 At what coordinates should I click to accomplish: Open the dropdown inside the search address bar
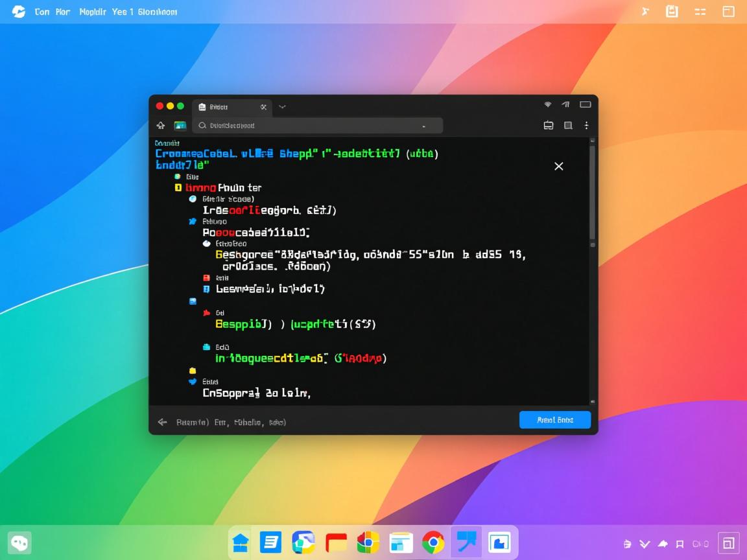[423, 126]
